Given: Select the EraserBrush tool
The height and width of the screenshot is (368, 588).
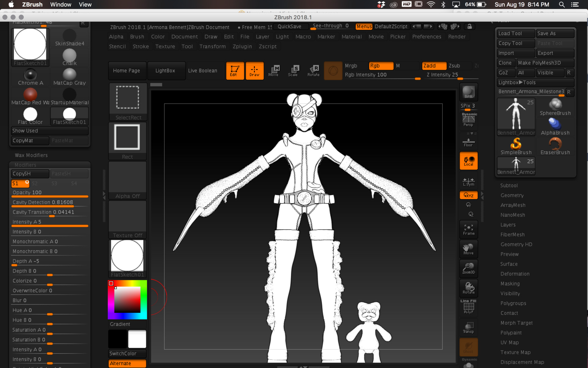Looking at the screenshot, I should (x=555, y=144).
